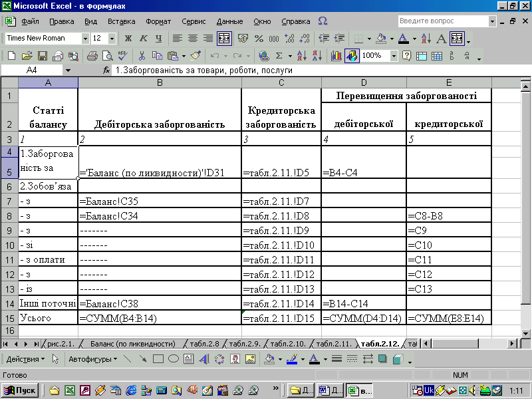Viewport: 532px width, 399px height.
Task: Use Format Painter brush
Action: (x=196, y=56)
